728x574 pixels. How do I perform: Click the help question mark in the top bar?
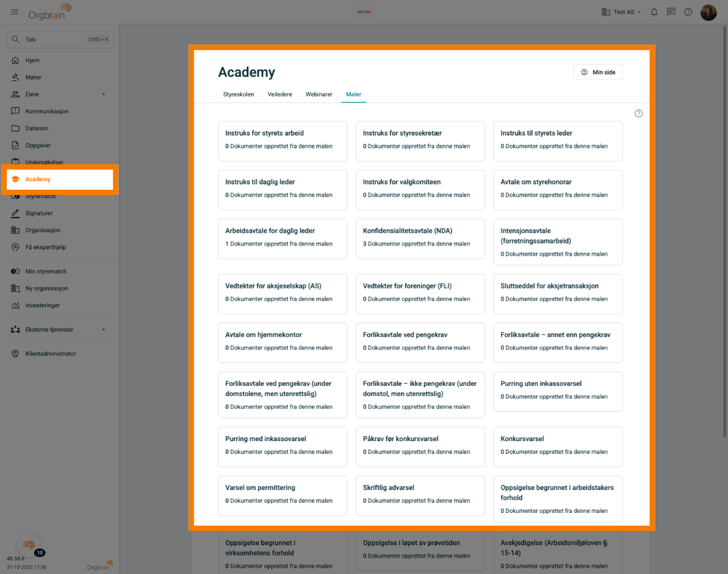pos(688,12)
